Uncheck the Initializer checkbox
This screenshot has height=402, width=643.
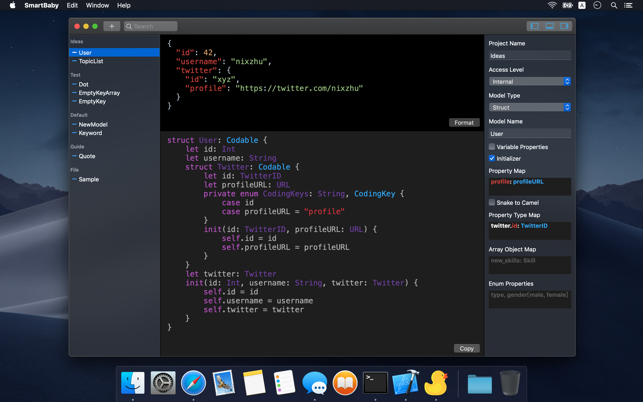tap(492, 158)
